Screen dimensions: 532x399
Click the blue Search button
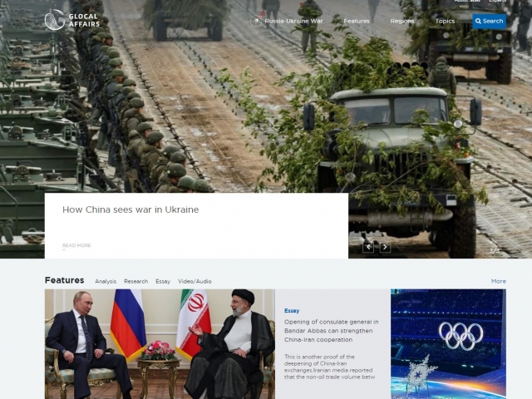click(490, 21)
